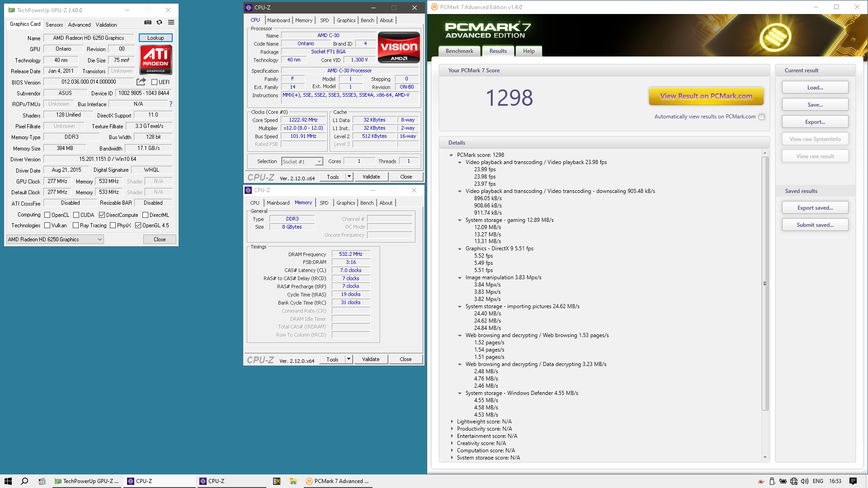The image size is (868, 488).
Task: Click the details scrollbar up arrow
Action: [765, 153]
